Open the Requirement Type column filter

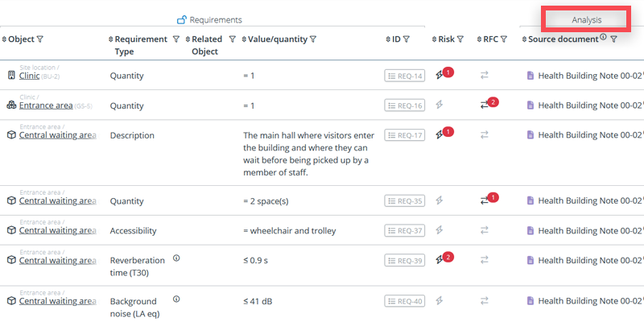tap(175, 39)
